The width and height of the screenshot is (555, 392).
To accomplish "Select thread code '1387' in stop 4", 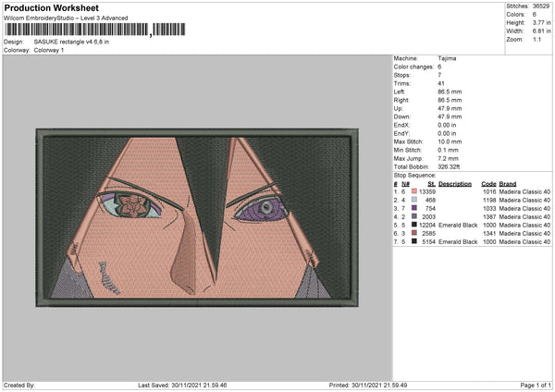I will pos(489,217).
